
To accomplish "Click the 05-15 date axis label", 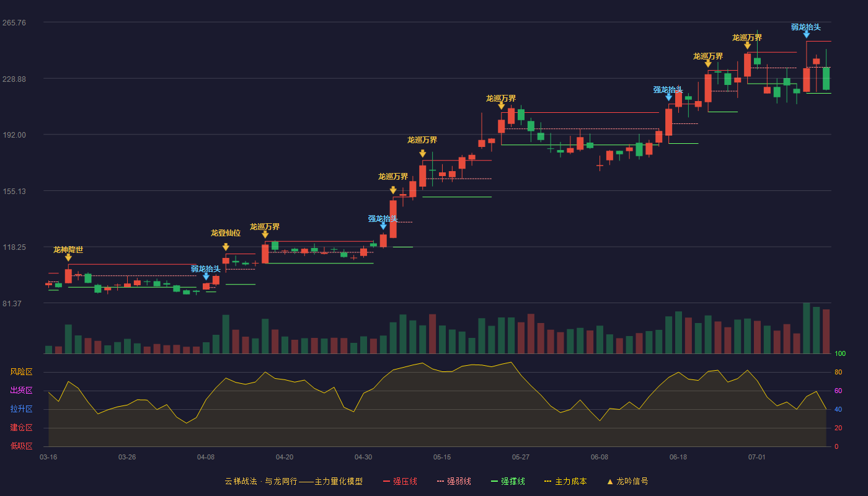I will point(442,457).
